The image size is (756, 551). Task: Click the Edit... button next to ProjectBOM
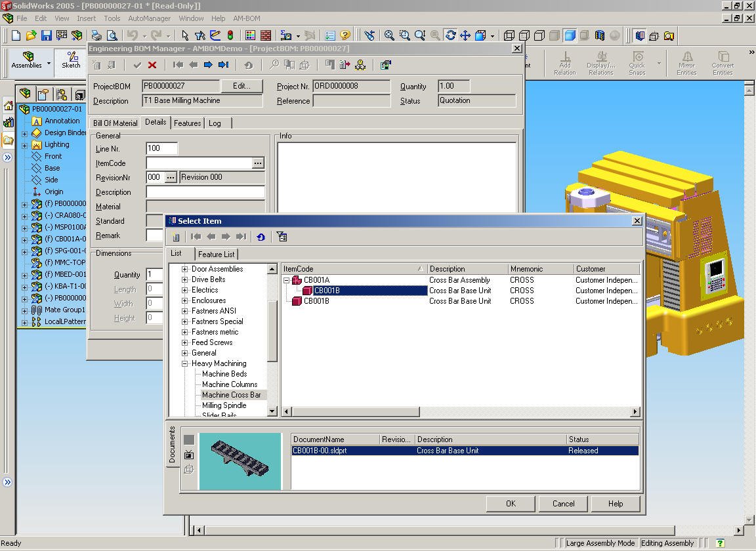(241, 86)
